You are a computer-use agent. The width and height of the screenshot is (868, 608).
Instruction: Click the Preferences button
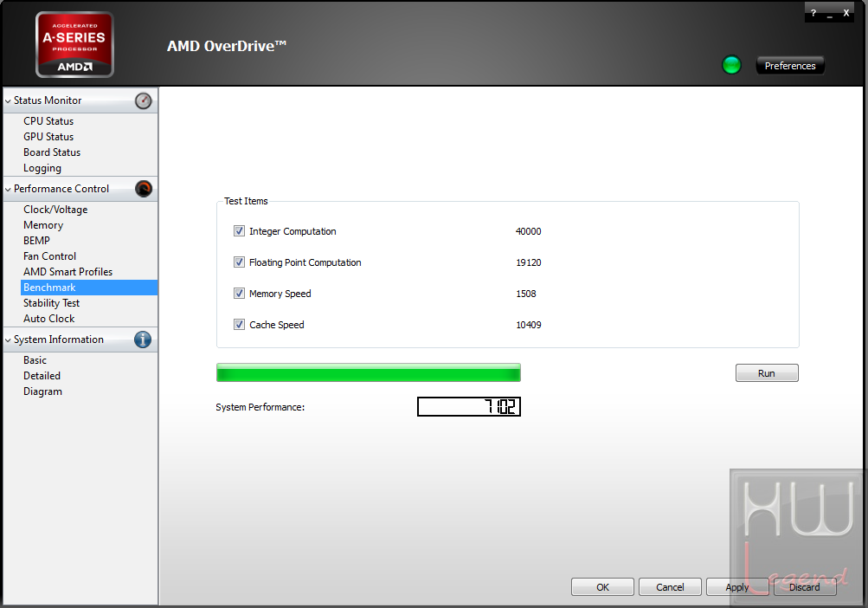790,66
